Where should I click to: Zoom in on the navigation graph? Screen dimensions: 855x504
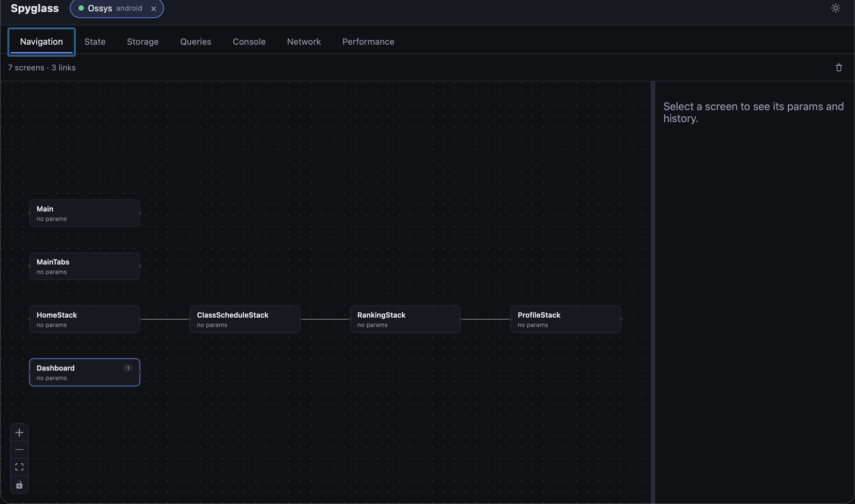tap(19, 432)
